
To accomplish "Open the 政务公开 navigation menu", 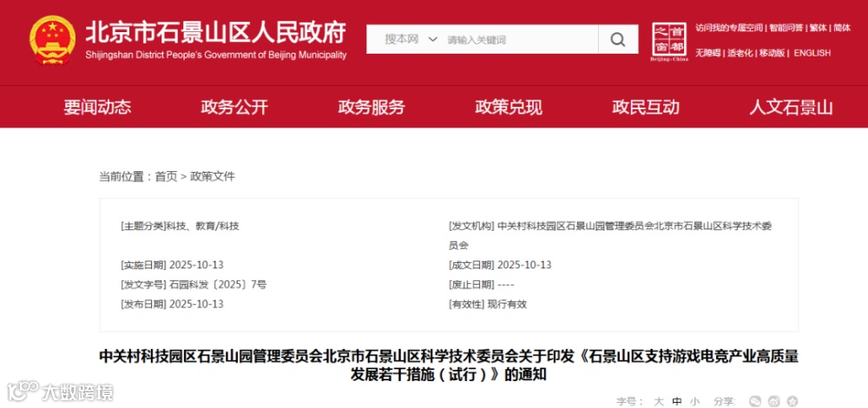I will pos(234,107).
